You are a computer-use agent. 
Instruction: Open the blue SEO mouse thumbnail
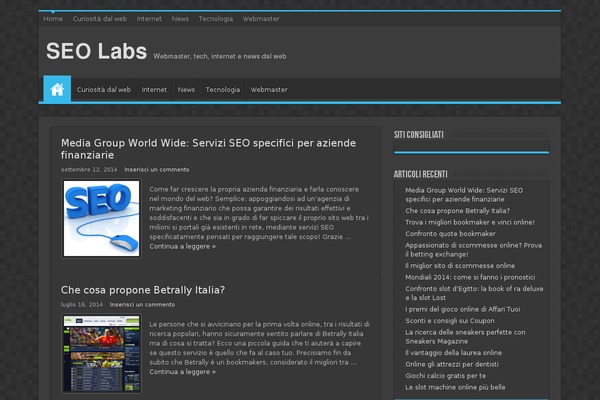click(101, 219)
